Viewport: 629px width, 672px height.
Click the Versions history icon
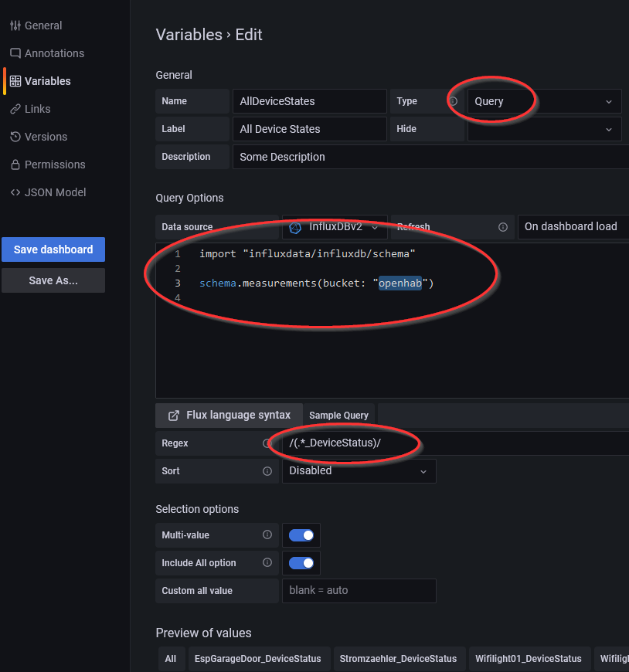[15, 137]
